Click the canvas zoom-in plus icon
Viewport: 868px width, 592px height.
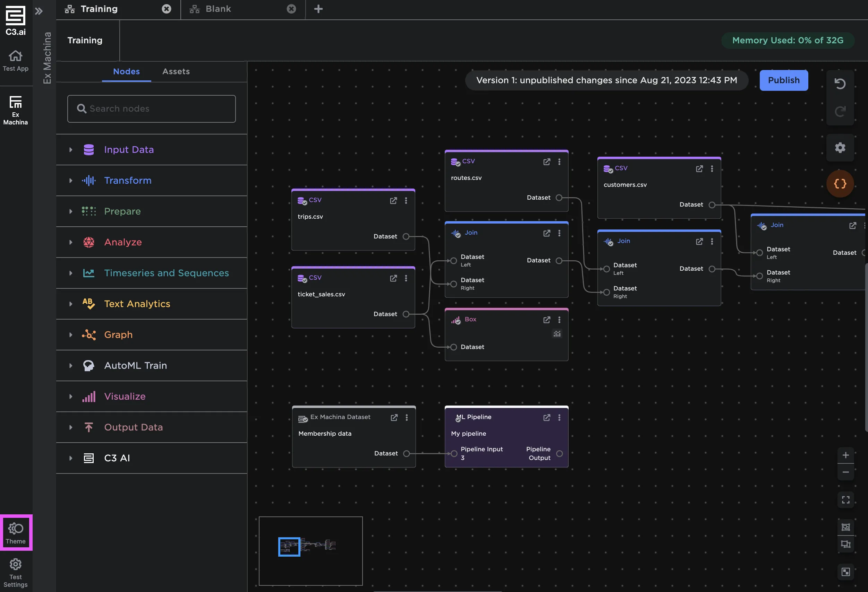845,455
